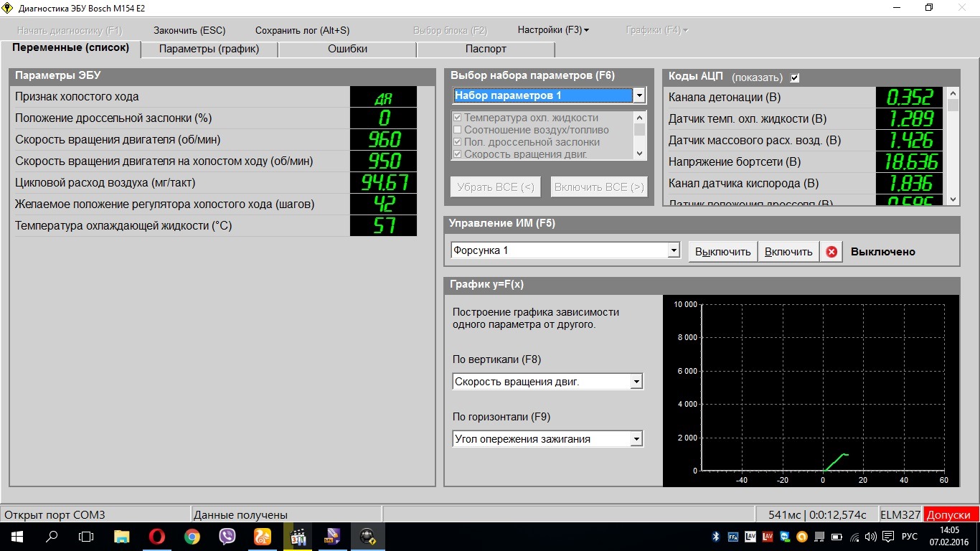The width and height of the screenshot is (980, 551).
Task: Click the Коды АЦП list scrollbar down arrow
Action: point(953,199)
